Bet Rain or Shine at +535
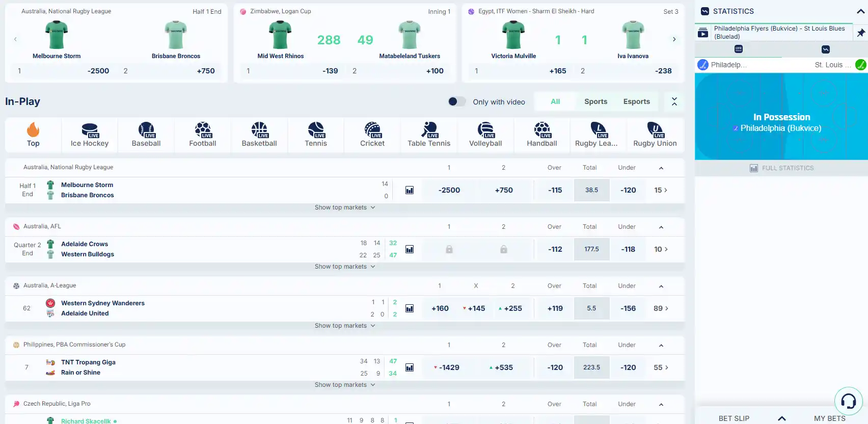The width and height of the screenshot is (868, 424). [x=504, y=367]
